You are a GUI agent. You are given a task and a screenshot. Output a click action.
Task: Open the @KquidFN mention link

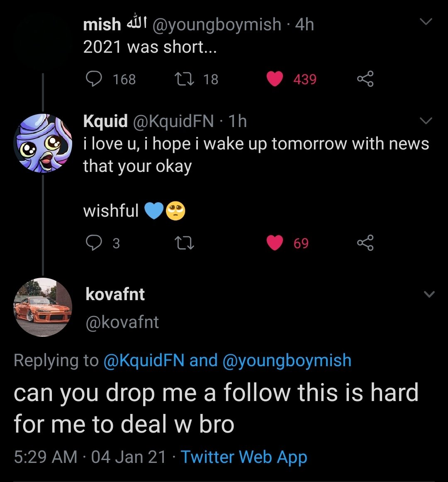click(144, 360)
